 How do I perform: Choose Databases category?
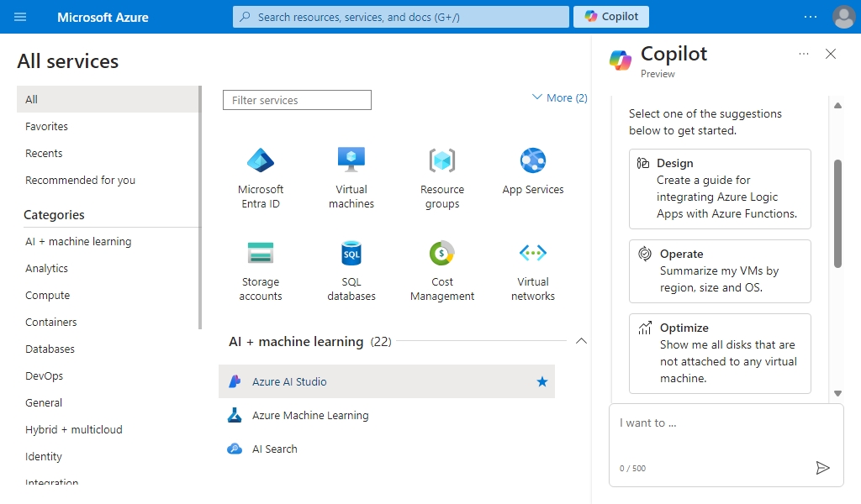pyautogui.click(x=50, y=349)
